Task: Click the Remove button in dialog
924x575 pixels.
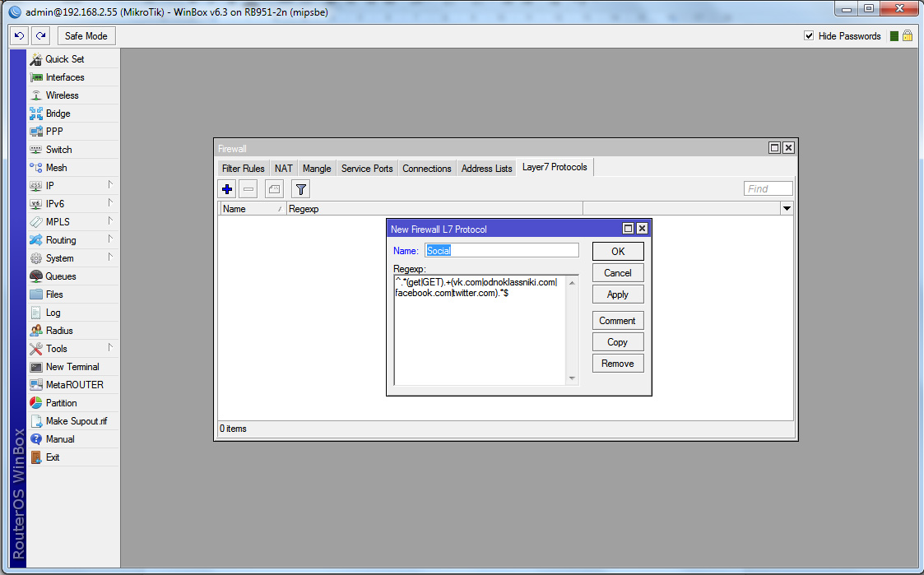Action: (618, 364)
